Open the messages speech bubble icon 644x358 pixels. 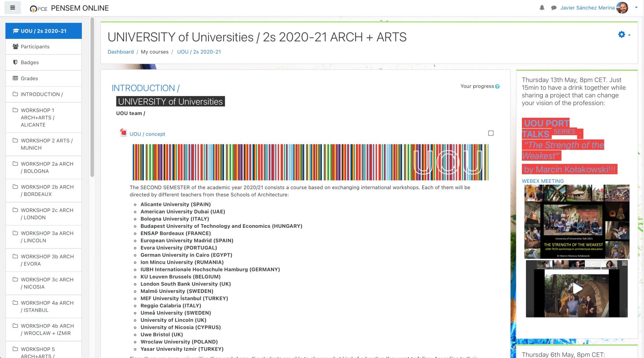pyautogui.click(x=553, y=8)
